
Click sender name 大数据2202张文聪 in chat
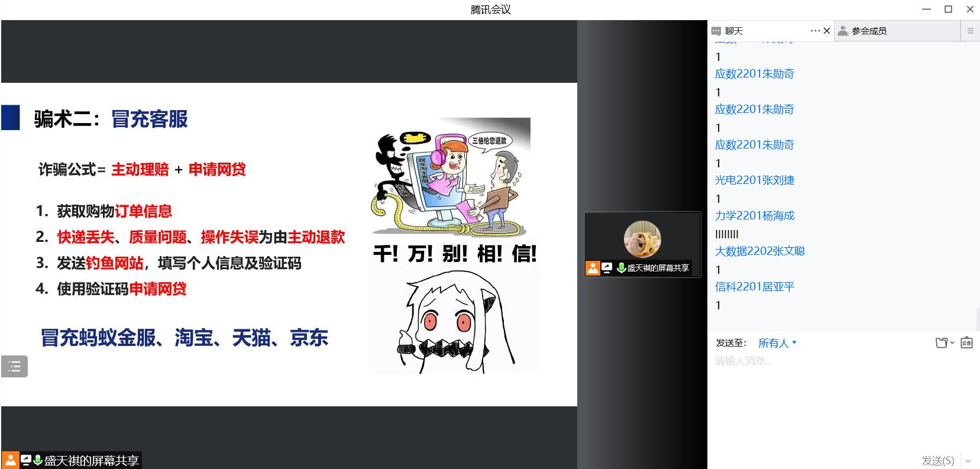[759, 251]
